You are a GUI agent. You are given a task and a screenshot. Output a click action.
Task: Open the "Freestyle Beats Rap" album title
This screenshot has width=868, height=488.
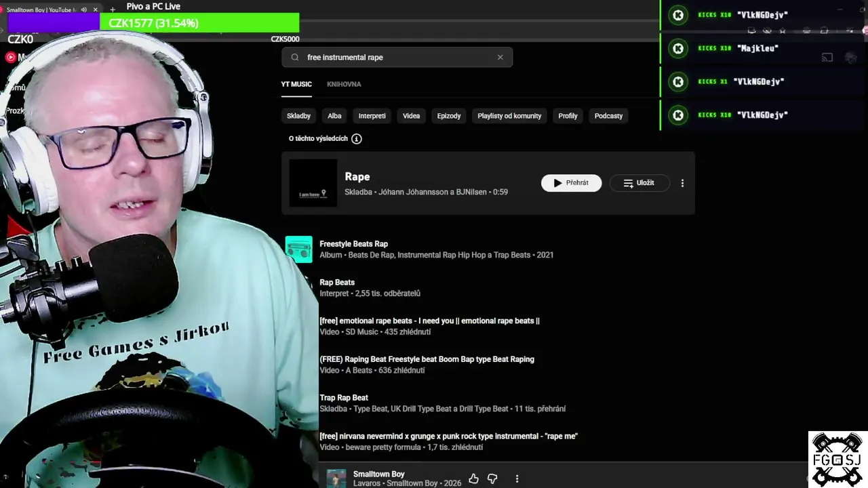[x=354, y=244]
